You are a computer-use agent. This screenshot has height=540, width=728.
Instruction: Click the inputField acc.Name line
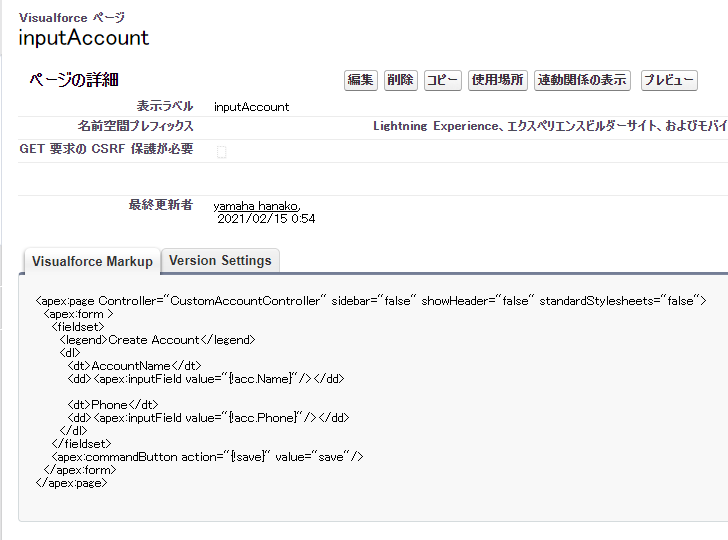(x=206, y=379)
